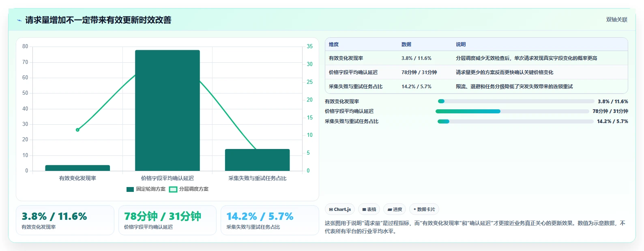Click table cell 采集失败与重试任务占比

click(356, 87)
